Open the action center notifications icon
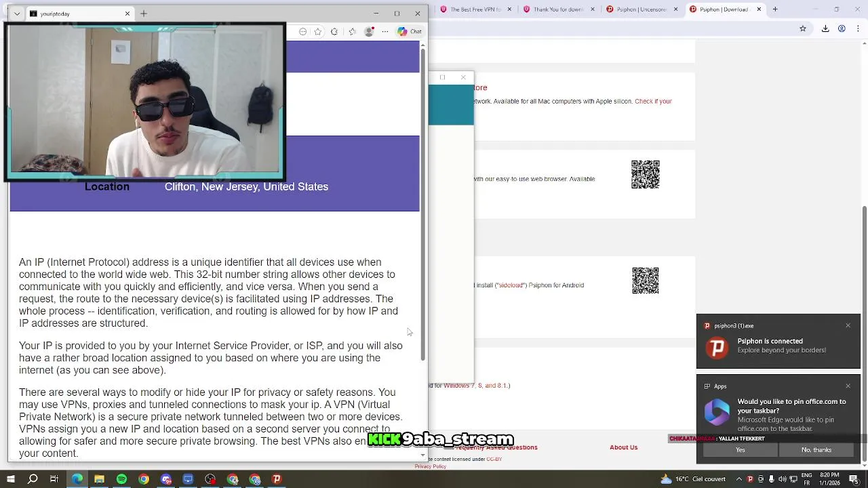 pos(856,479)
